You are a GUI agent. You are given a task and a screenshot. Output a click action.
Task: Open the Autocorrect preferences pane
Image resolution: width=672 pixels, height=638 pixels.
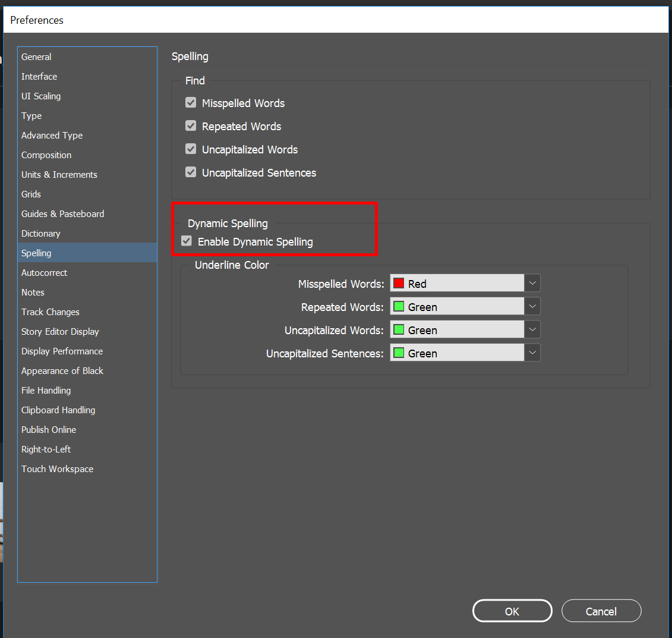[44, 272]
